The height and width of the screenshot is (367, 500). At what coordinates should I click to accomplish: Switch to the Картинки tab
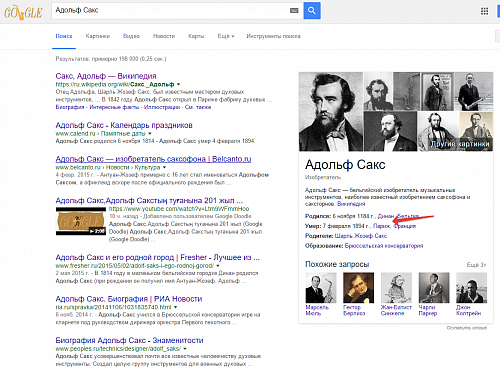[98, 36]
